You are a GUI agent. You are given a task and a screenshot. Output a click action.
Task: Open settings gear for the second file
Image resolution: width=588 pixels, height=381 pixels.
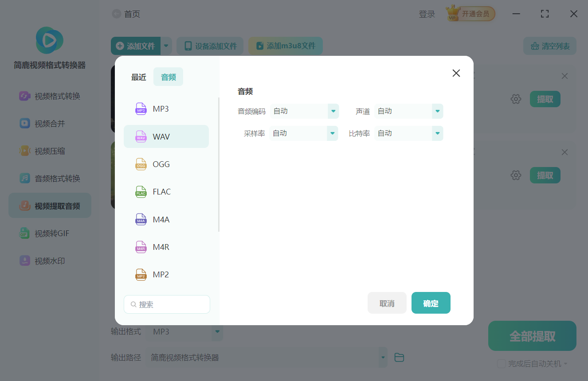pos(516,175)
